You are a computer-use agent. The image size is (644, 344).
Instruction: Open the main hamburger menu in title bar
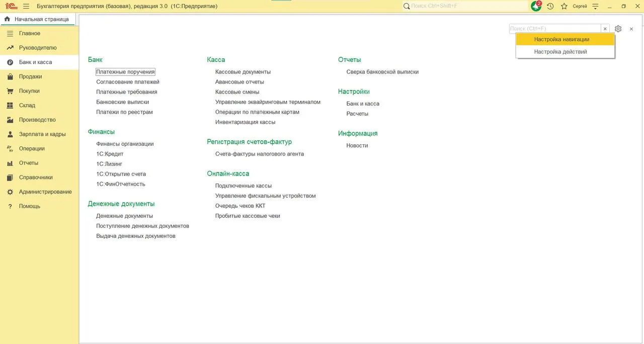(x=26, y=6)
